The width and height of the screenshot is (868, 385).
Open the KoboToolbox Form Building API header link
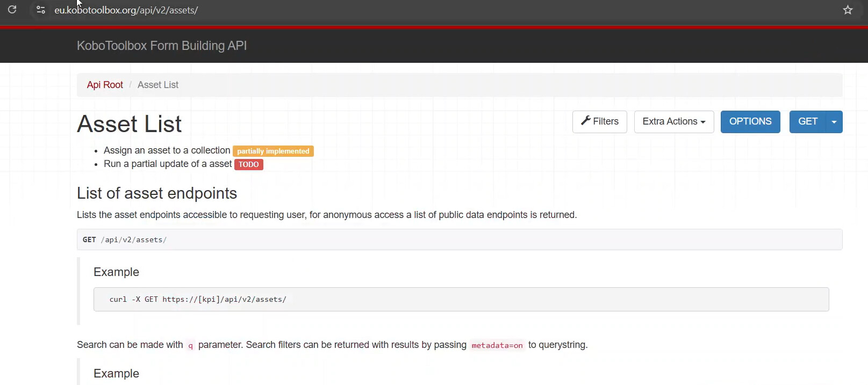click(162, 46)
